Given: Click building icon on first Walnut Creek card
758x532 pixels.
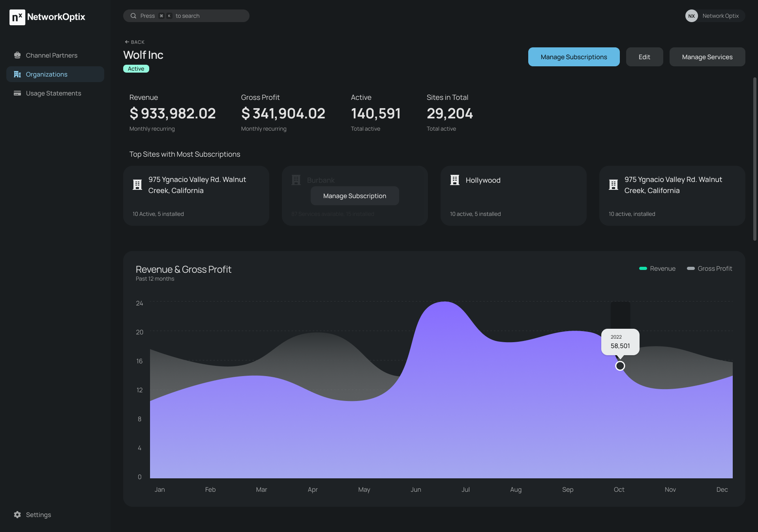Looking at the screenshot, I should 137,185.
